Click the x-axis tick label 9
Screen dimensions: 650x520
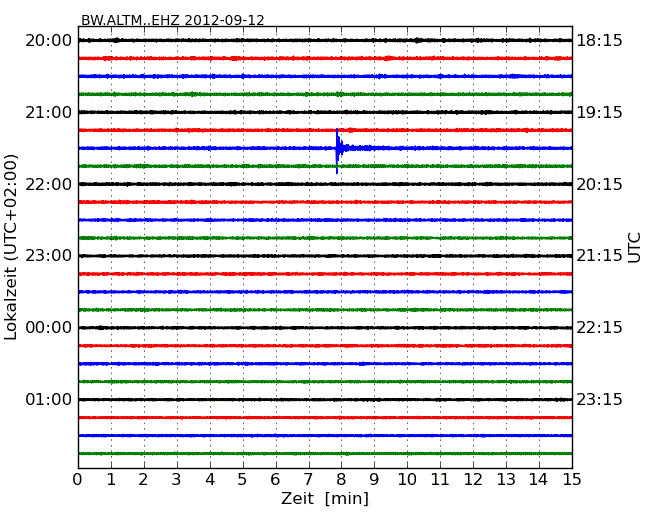click(374, 479)
